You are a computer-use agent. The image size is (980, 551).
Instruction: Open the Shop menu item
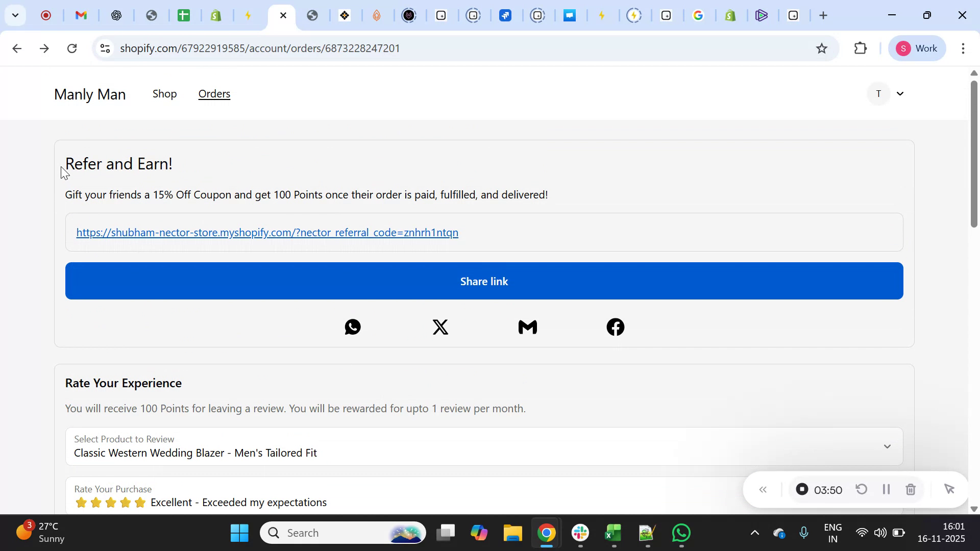[x=164, y=93]
